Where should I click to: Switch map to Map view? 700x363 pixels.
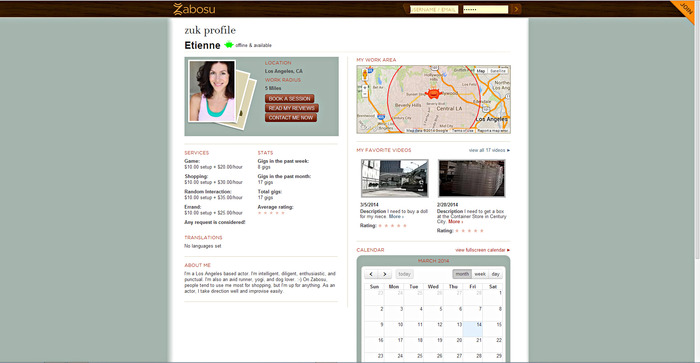[x=480, y=71]
